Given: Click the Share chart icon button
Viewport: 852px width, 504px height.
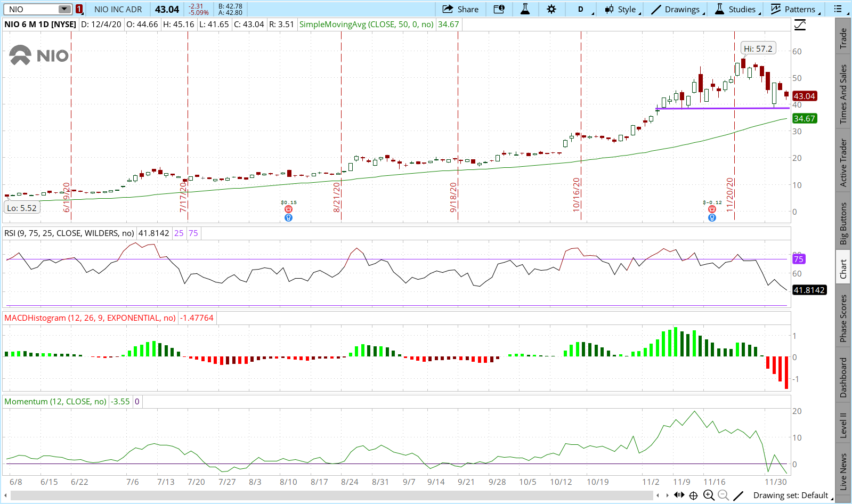Looking at the screenshot, I should coord(460,9).
